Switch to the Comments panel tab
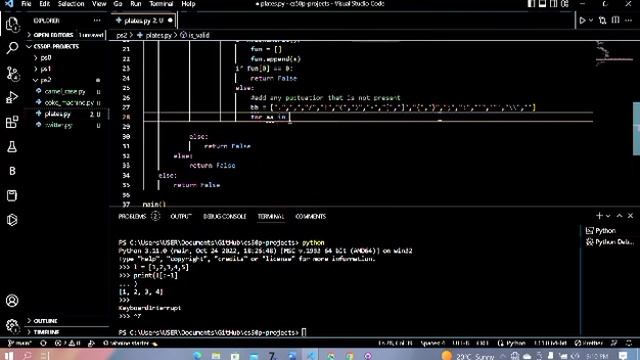 310,216
